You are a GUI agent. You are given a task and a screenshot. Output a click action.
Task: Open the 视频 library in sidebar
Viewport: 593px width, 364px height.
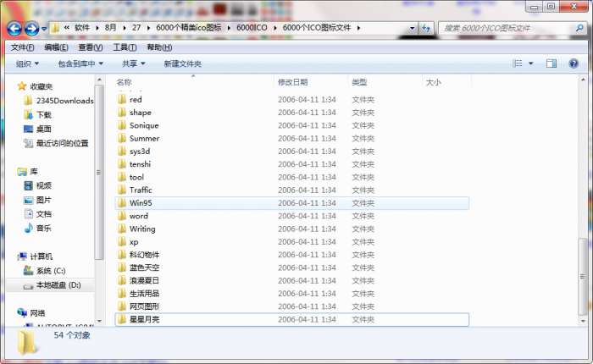click(43, 185)
